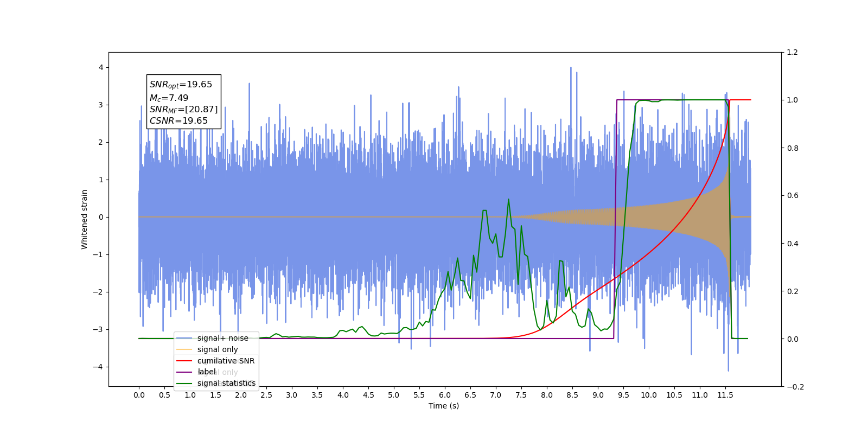Click the 9.0 tick on the time axis

click(598, 395)
